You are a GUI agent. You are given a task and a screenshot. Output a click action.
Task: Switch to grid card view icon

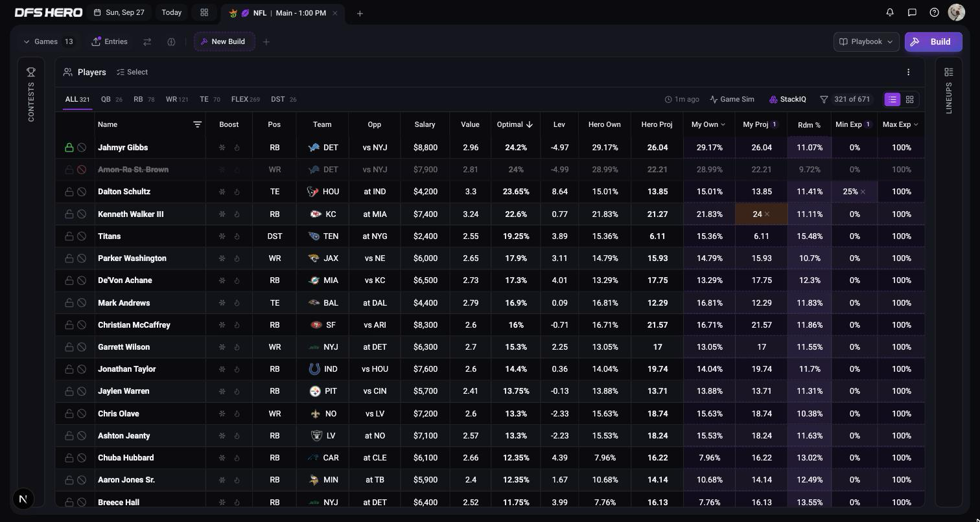[x=909, y=99]
